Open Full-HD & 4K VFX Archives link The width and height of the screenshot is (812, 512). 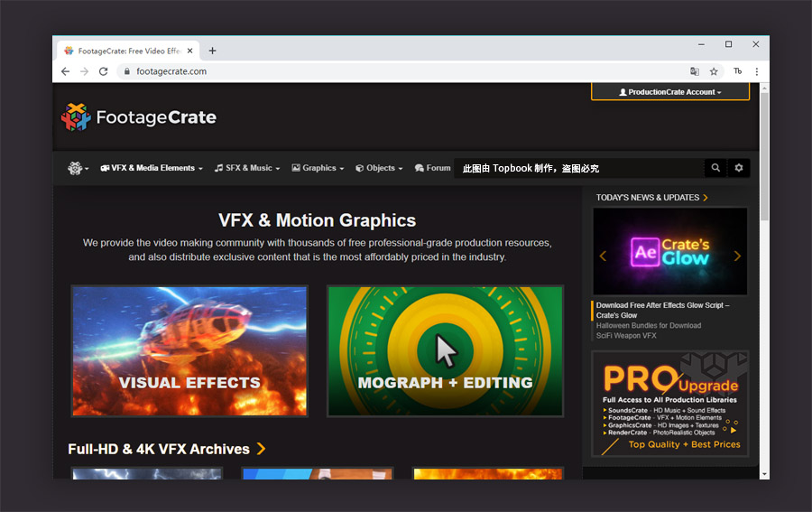(166, 449)
